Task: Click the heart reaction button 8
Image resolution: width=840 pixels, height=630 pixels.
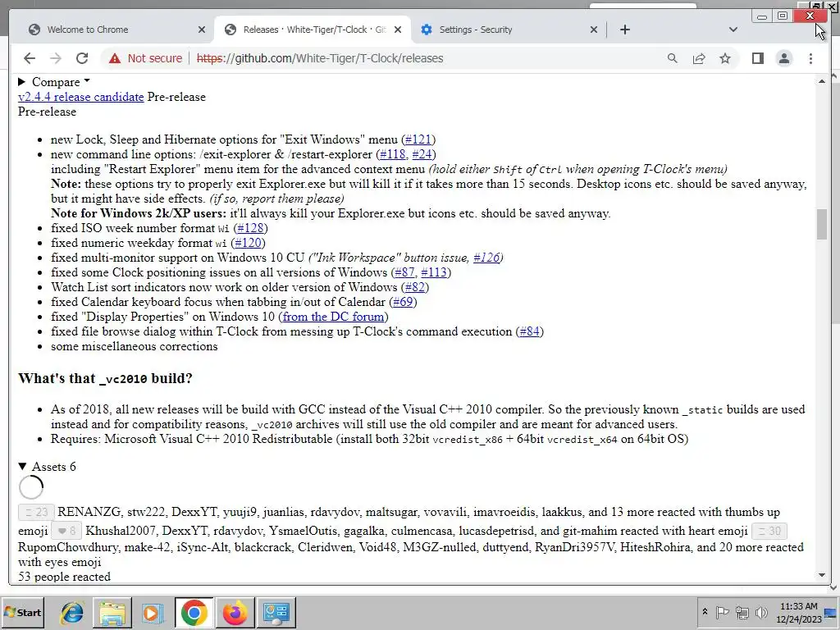Action: click(x=66, y=531)
